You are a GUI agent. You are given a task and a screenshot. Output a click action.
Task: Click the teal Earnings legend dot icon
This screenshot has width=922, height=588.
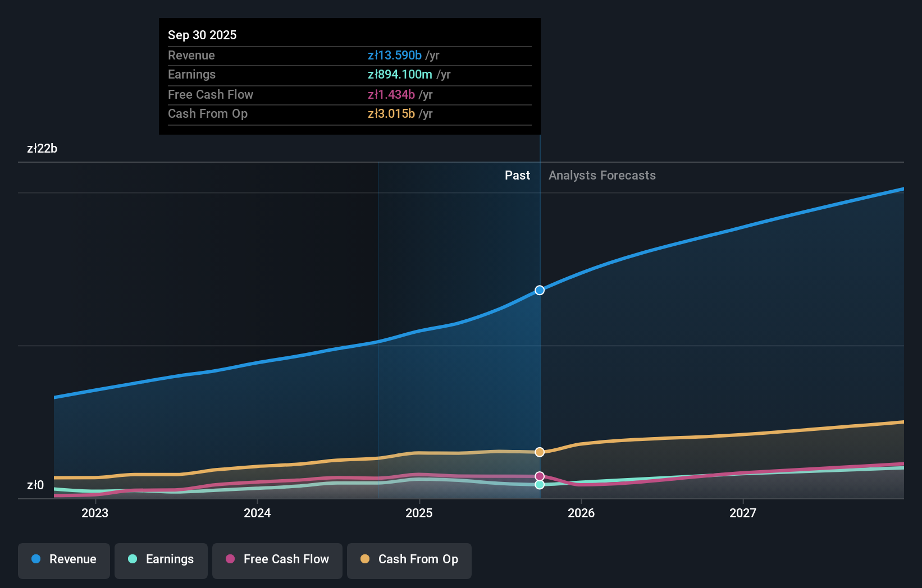[132, 559]
